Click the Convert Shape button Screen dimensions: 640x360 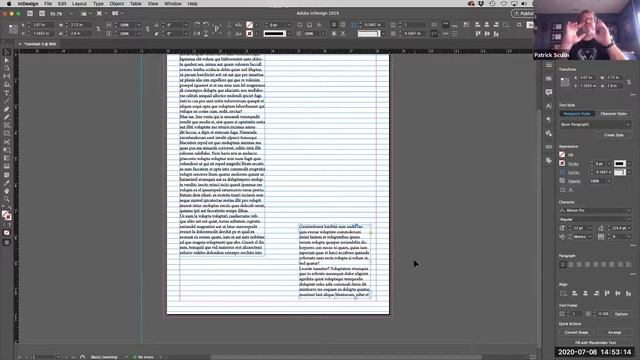pyautogui.click(x=576, y=333)
